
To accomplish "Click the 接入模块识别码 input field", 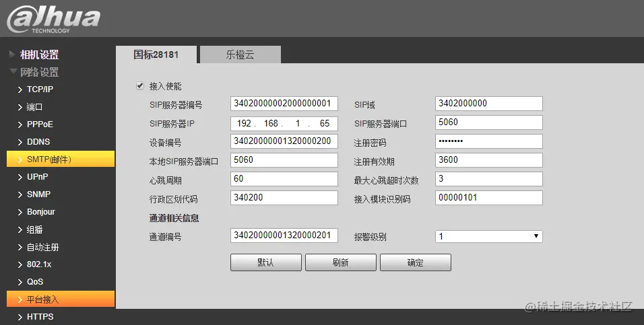I will [x=489, y=198].
